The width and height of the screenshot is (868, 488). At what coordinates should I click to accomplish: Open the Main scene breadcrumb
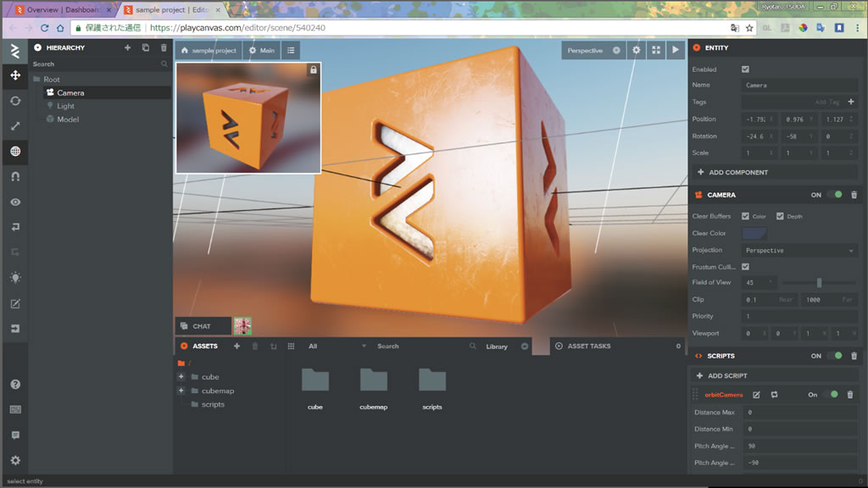pyautogui.click(x=261, y=50)
